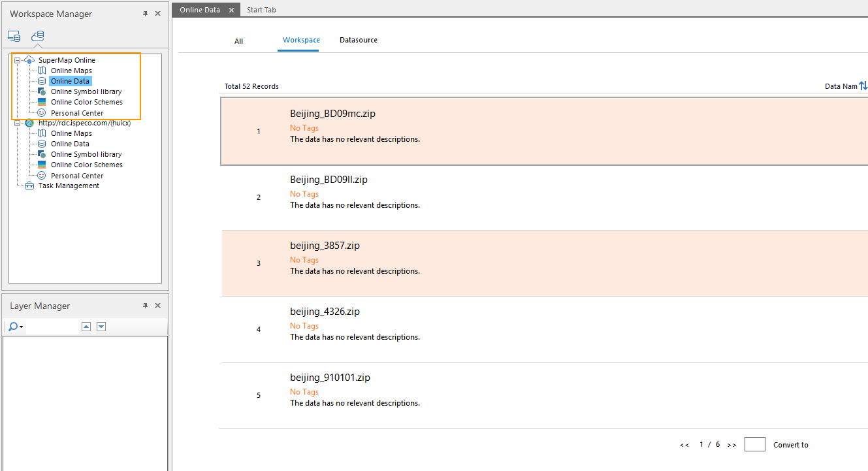Click the online cloud workspace icon

pyautogui.click(x=38, y=36)
